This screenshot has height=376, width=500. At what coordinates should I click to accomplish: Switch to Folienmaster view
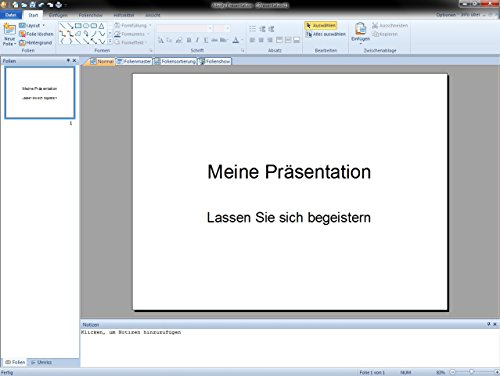click(134, 61)
